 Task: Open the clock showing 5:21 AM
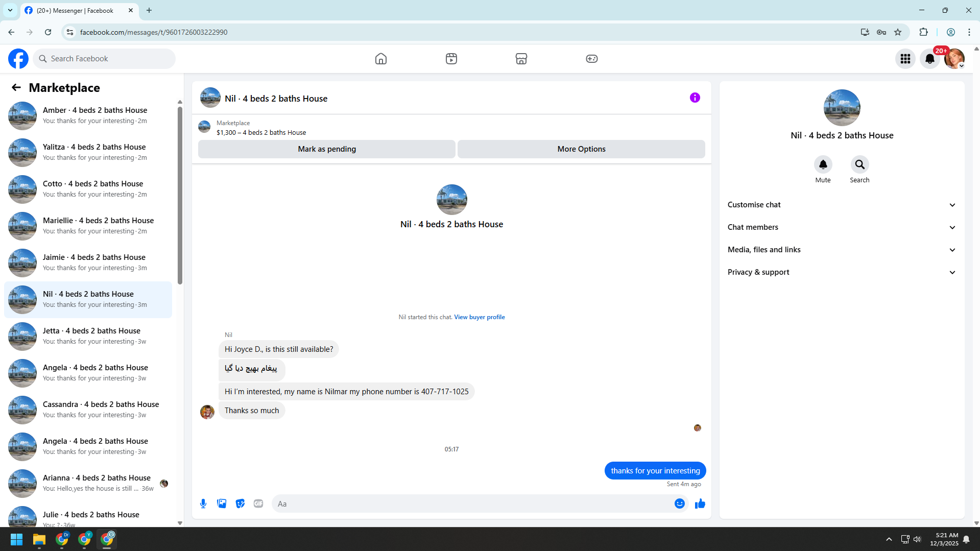pyautogui.click(x=944, y=539)
